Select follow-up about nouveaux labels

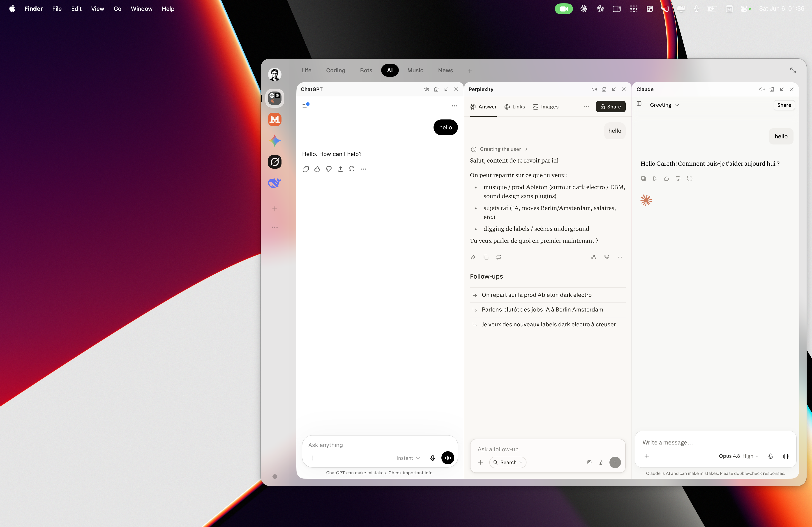[x=547, y=325]
